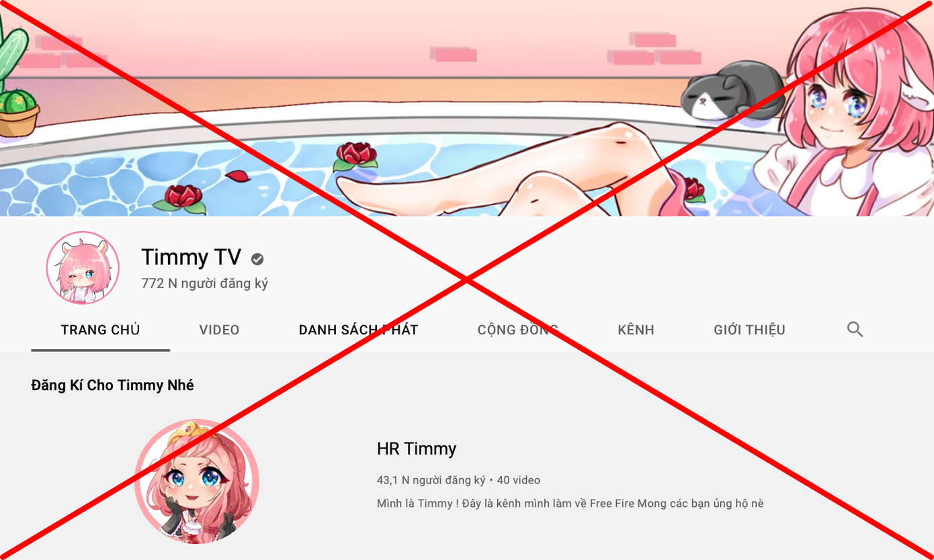
Task: Open the KÊNH tab
Action: 636,330
